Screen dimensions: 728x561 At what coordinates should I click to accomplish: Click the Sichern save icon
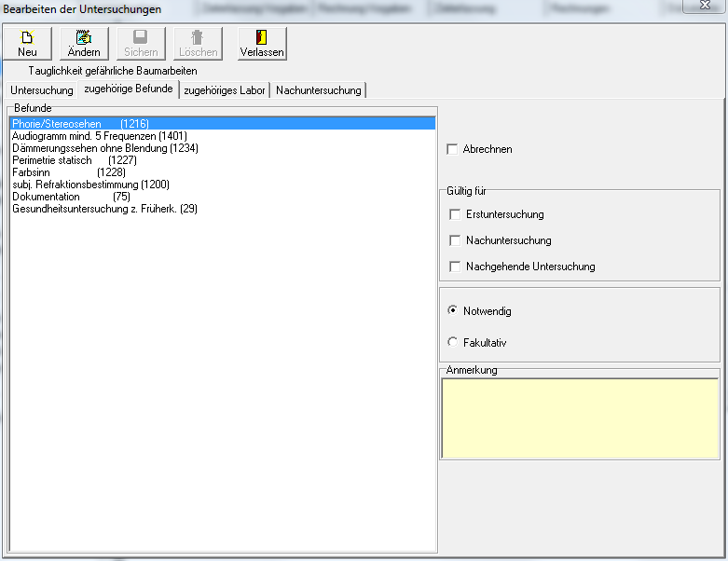pyautogui.click(x=141, y=38)
